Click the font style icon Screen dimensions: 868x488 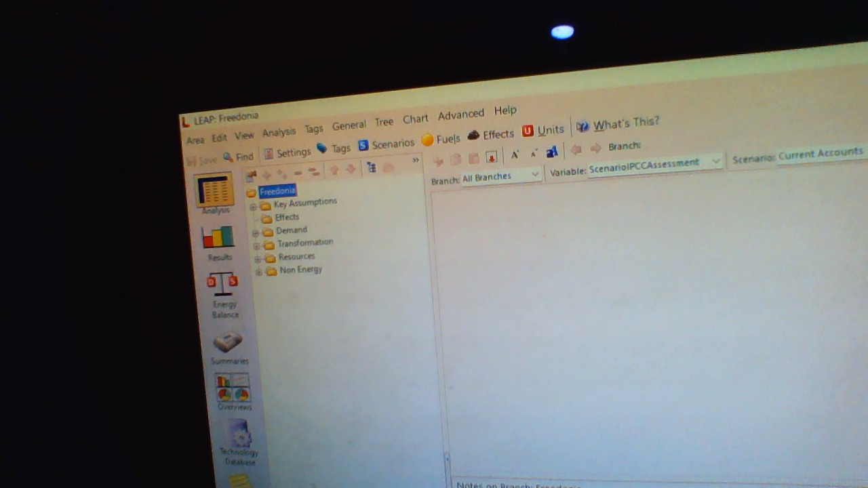pyautogui.click(x=551, y=152)
